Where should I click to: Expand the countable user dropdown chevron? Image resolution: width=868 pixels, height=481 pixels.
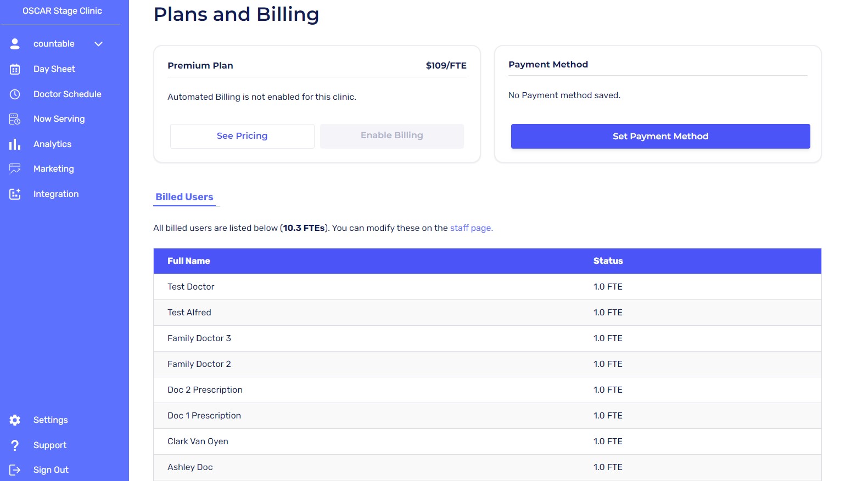click(99, 44)
